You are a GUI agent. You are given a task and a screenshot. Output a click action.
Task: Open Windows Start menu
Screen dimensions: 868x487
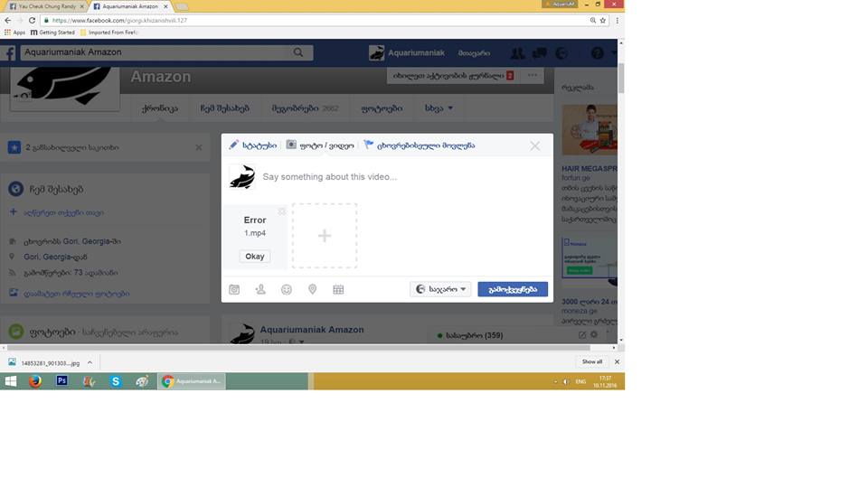point(11,381)
